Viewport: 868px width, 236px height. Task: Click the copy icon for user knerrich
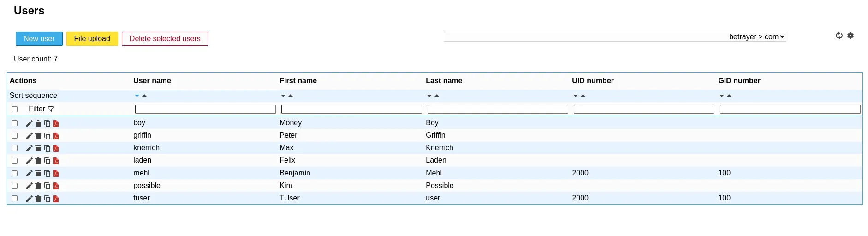(x=47, y=148)
